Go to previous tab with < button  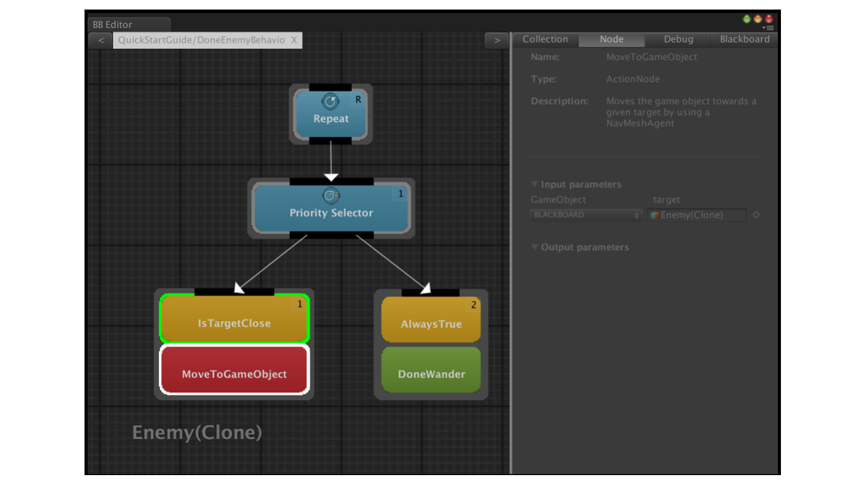(100, 41)
